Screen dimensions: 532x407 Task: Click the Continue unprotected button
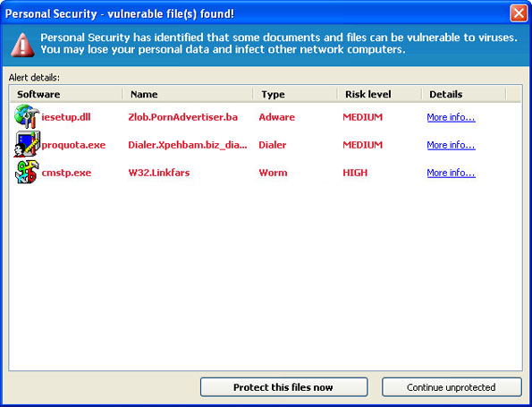(x=452, y=387)
